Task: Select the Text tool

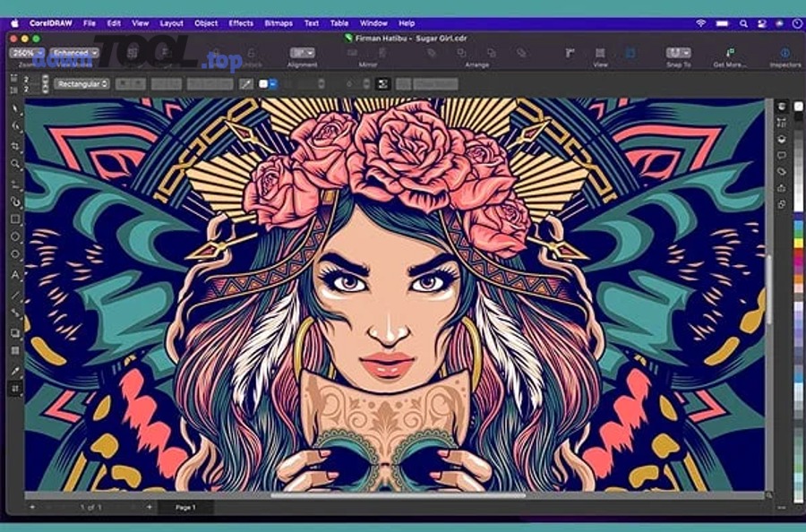Action: [x=15, y=275]
